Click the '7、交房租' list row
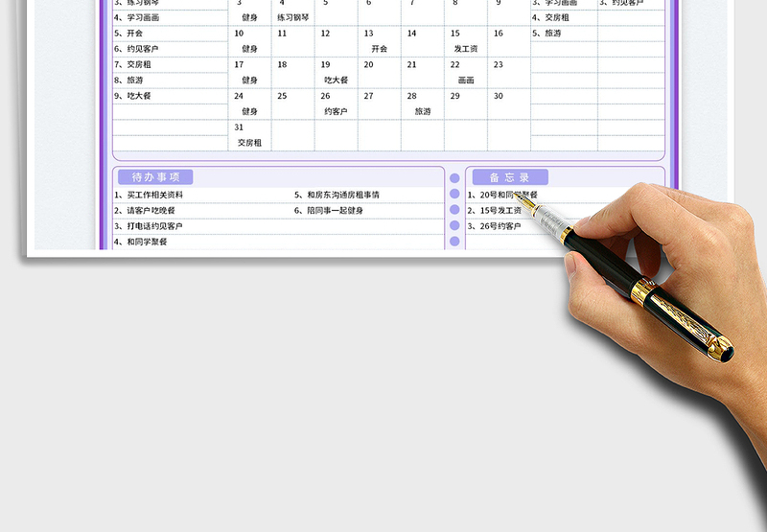This screenshot has height=532, width=767. pos(171,64)
